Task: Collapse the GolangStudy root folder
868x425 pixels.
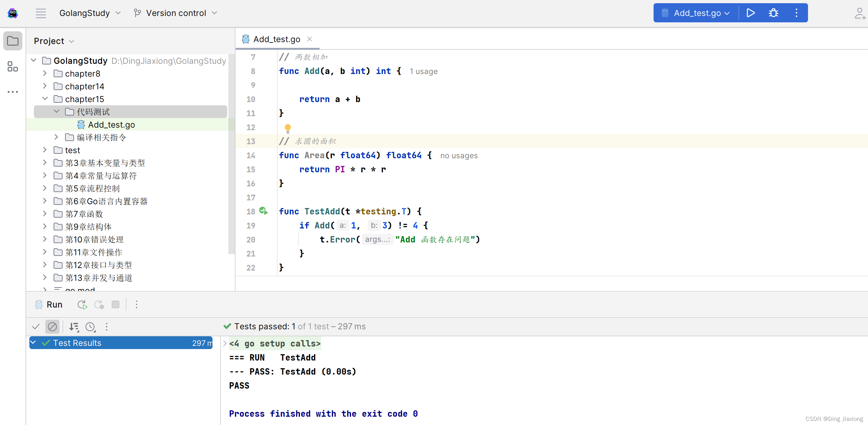Action: click(34, 60)
